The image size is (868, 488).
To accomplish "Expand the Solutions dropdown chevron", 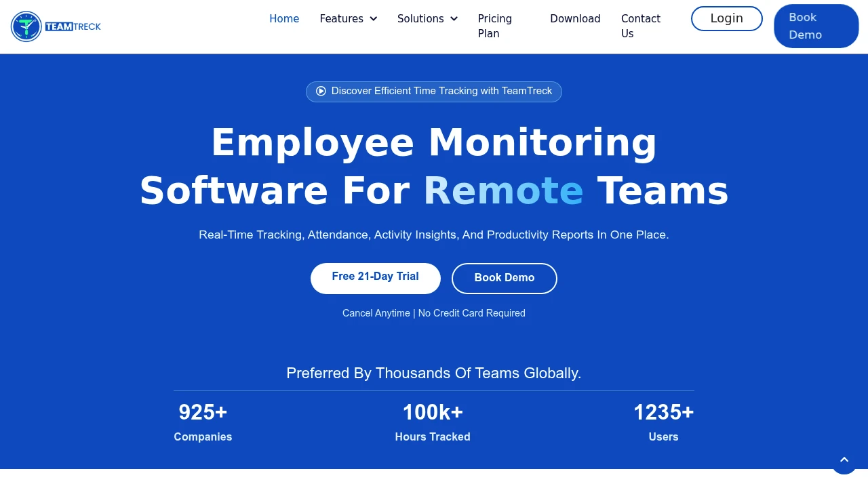I will click(454, 19).
